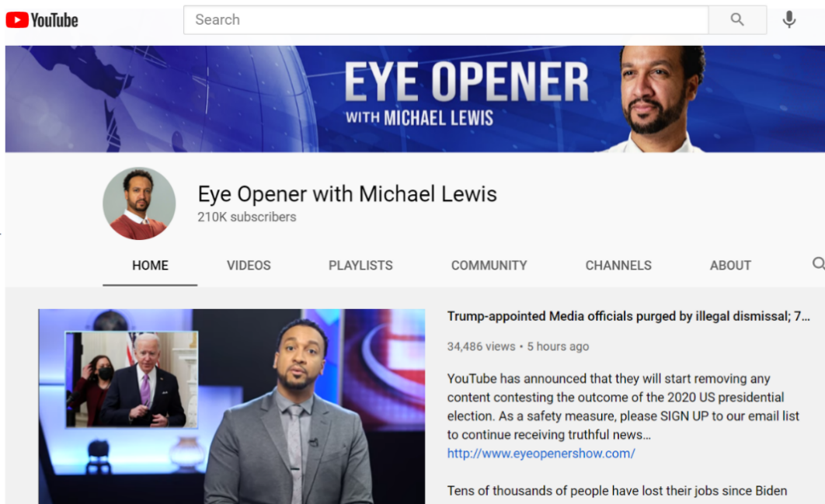825x504 pixels.
Task: Play the featured video thumbnail
Action: (x=231, y=405)
